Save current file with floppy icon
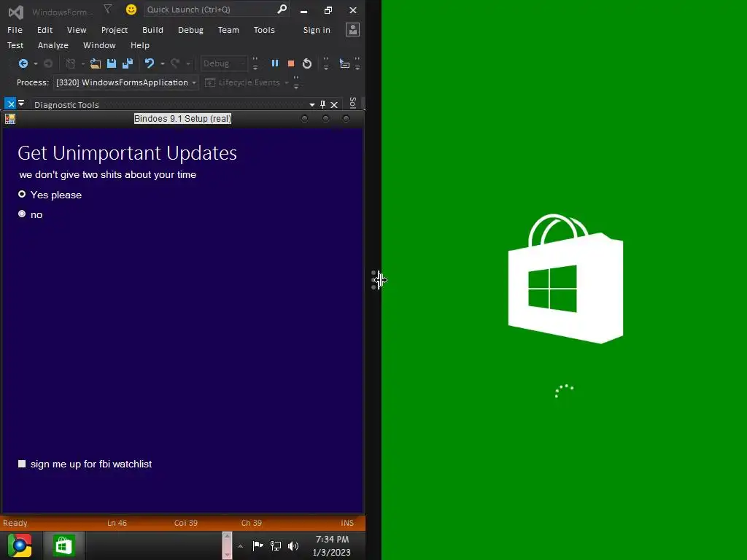The height and width of the screenshot is (560, 747). [x=112, y=63]
